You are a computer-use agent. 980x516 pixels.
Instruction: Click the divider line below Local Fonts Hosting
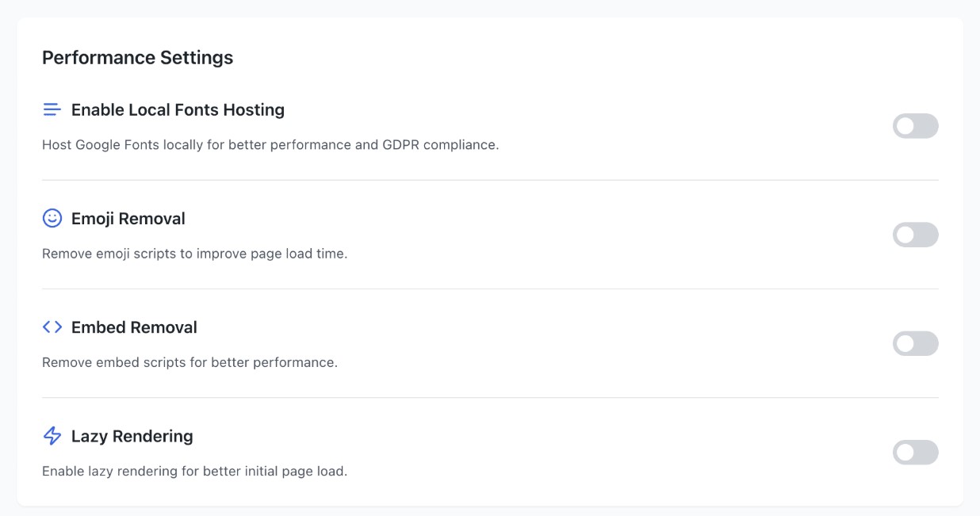coord(490,180)
